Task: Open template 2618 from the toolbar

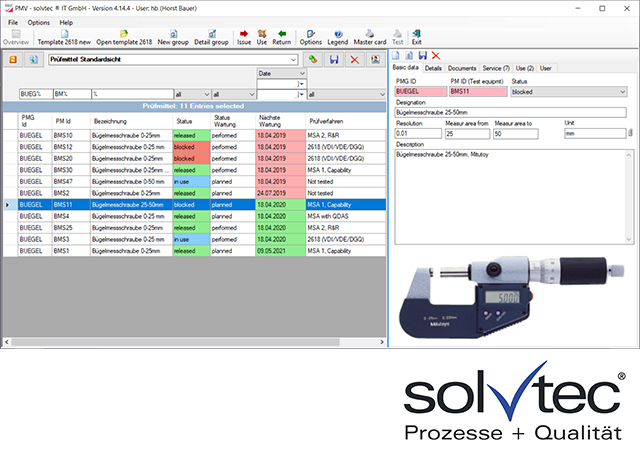Action: (124, 38)
